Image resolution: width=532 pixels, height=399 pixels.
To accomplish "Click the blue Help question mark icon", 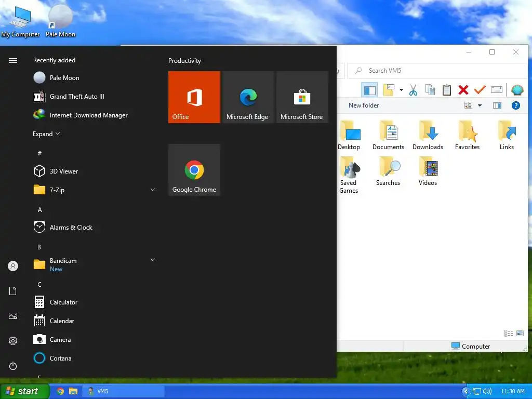I will point(516,105).
